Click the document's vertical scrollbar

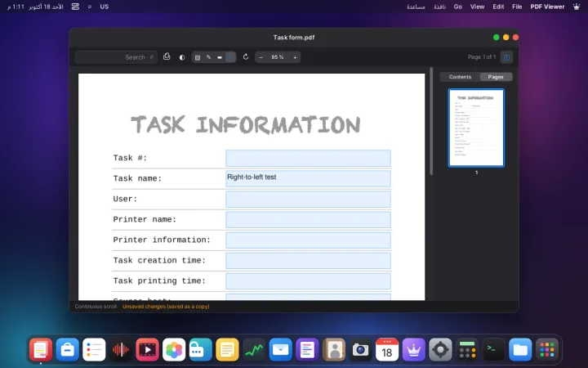click(x=431, y=121)
